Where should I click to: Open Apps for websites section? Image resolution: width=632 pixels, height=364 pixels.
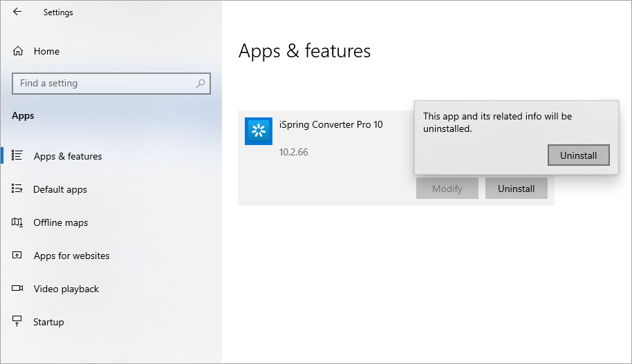point(72,256)
